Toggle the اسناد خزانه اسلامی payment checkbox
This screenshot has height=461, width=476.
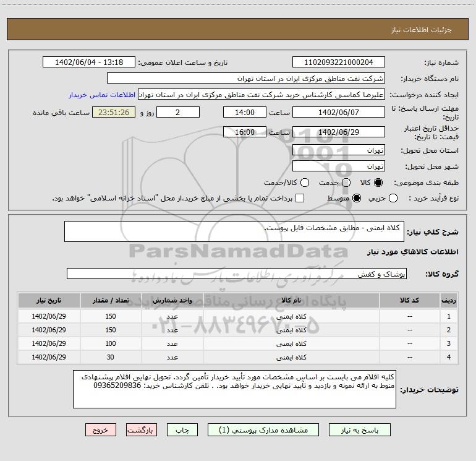pos(300,198)
